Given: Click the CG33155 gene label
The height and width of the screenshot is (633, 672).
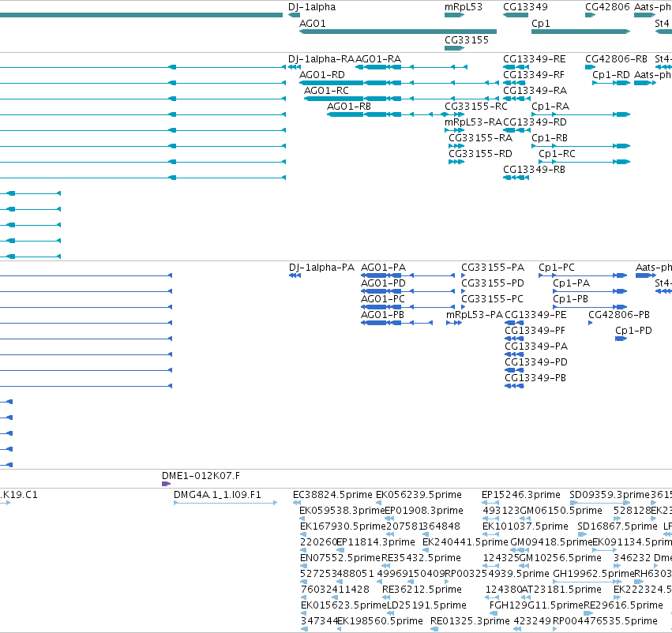Looking at the screenshot, I should pos(466,39).
